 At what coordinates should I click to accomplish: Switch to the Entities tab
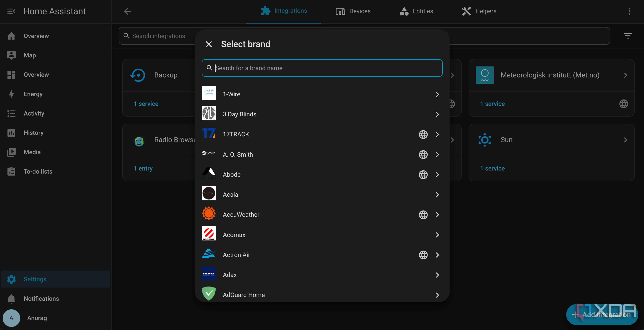pos(416,11)
